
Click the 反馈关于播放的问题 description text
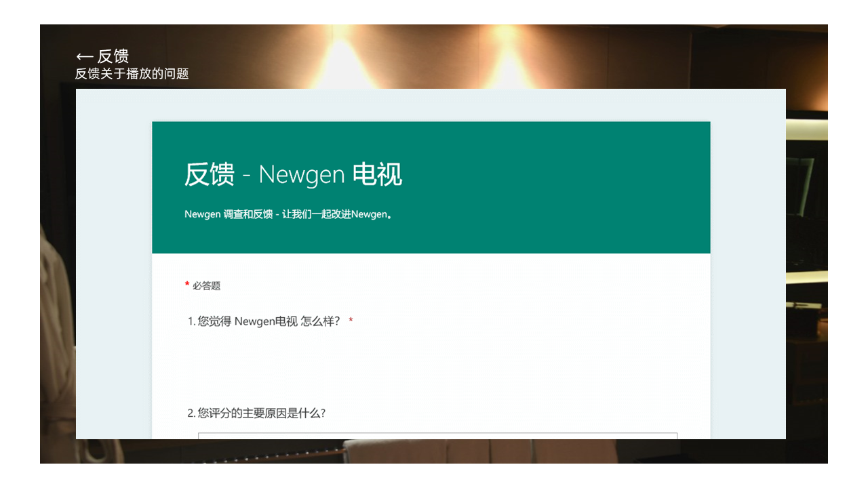tap(132, 73)
